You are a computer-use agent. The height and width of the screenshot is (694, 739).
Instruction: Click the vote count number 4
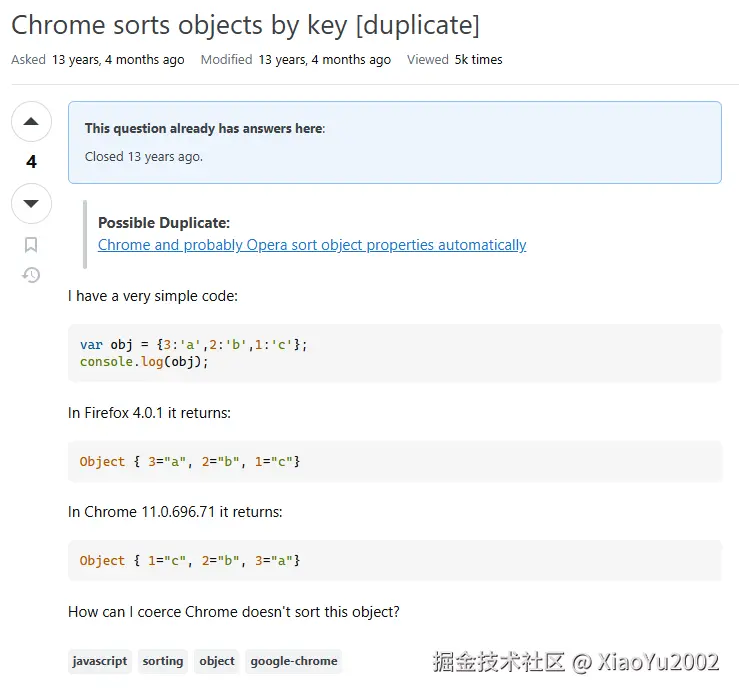[31, 162]
